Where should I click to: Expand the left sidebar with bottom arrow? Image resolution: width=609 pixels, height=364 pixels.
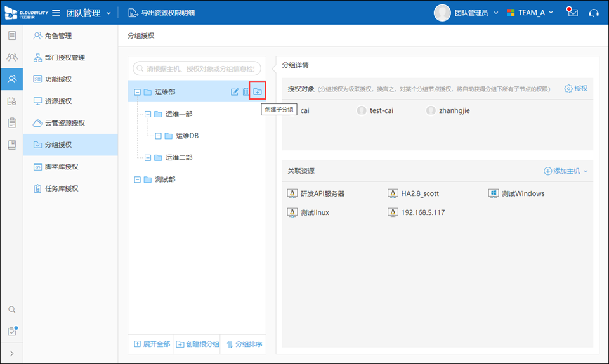tap(11, 353)
